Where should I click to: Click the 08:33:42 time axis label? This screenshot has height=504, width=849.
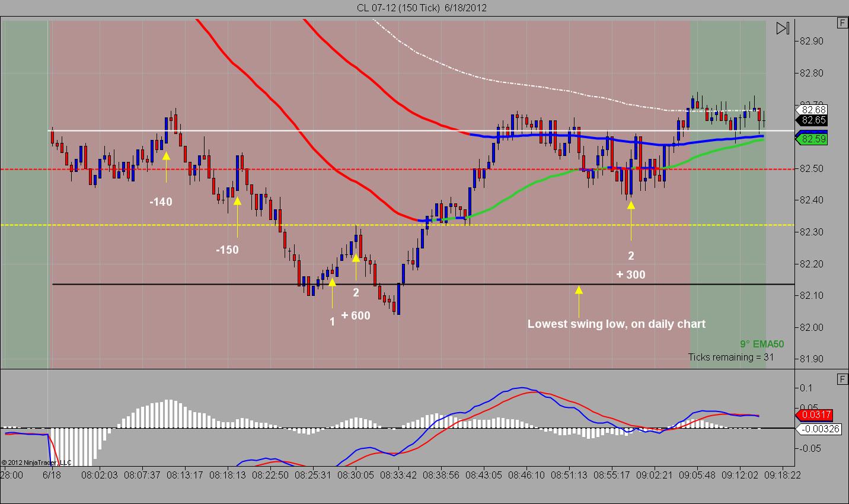point(398,475)
